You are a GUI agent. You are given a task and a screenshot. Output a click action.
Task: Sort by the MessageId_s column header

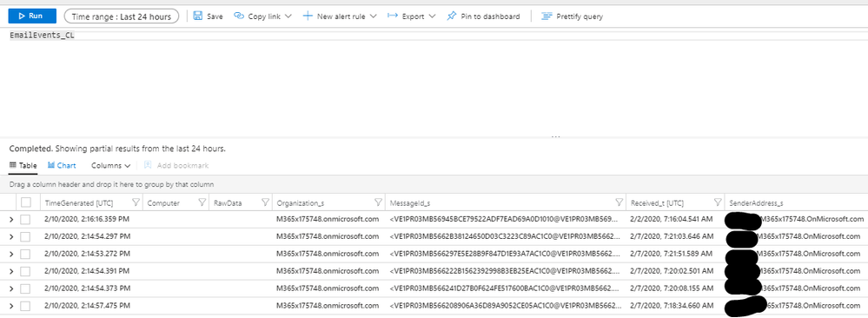tap(410, 203)
